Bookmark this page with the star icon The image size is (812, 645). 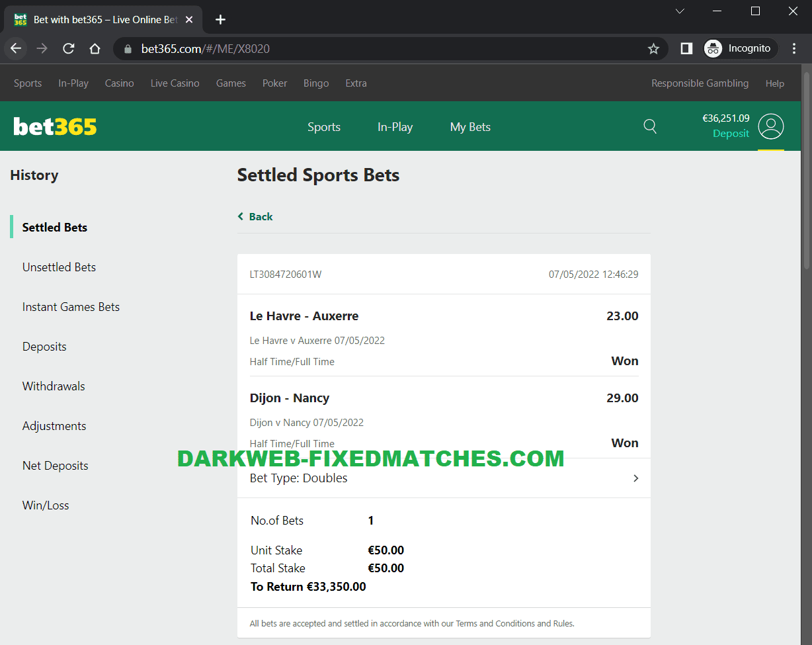pyautogui.click(x=653, y=48)
